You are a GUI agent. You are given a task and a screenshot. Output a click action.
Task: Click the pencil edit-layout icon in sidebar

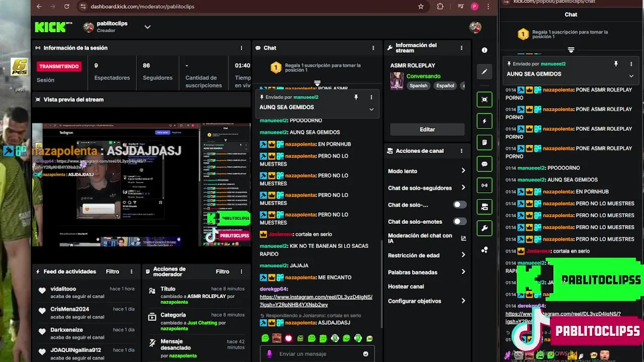[x=485, y=72]
